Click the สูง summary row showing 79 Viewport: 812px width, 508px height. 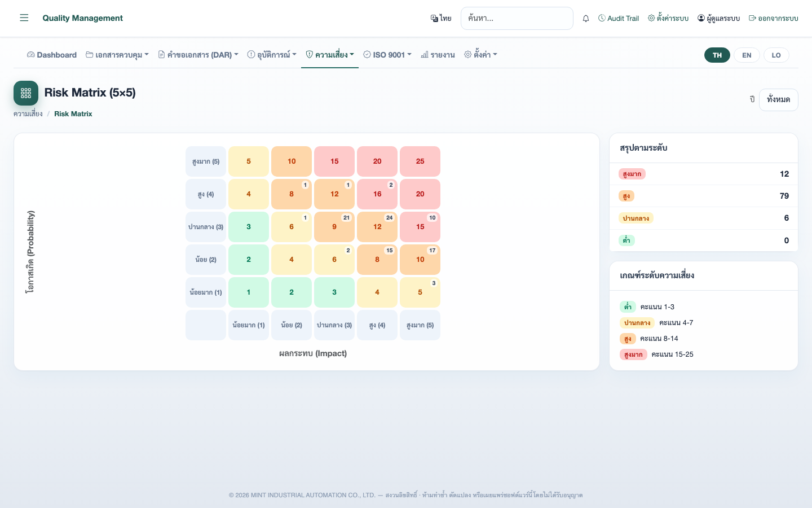coord(704,196)
